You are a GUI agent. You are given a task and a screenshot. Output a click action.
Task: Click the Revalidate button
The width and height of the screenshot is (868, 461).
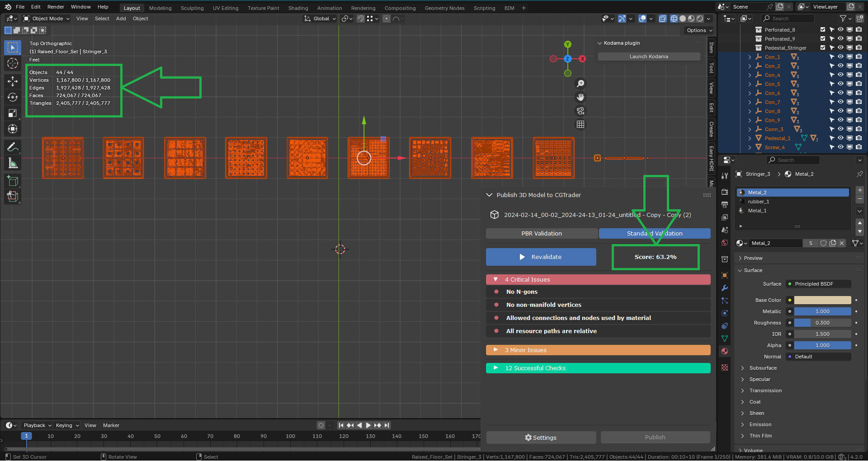tap(541, 257)
